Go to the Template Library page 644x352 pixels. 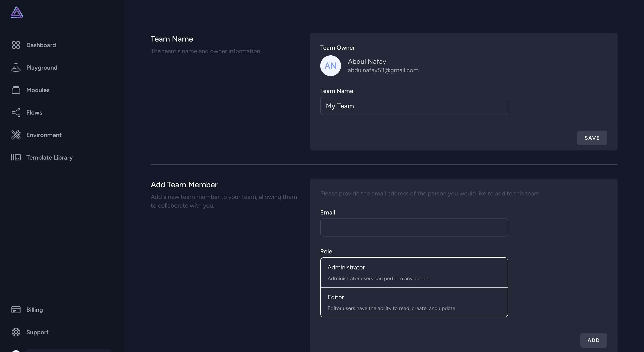click(x=49, y=157)
